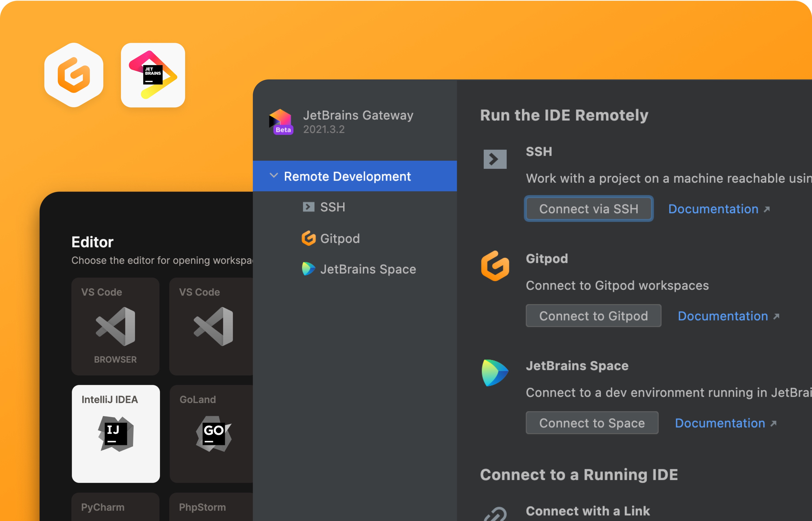Click Connect to Space button
Image resolution: width=812 pixels, height=521 pixels.
pos(592,423)
